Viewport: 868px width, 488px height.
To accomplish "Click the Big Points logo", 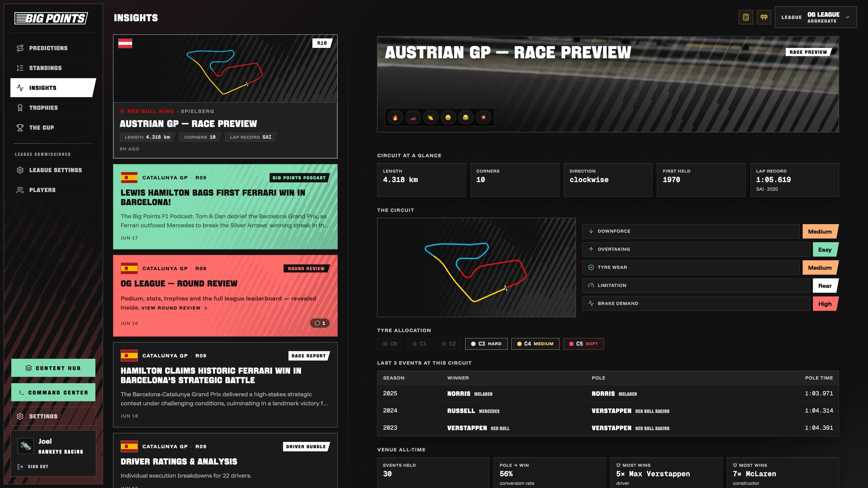I will tap(51, 18).
